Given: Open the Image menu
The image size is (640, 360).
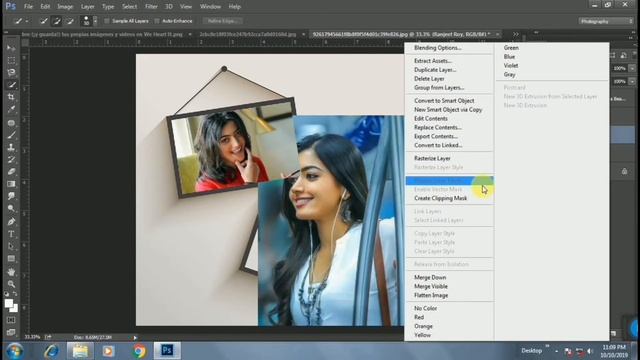Looking at the screenshot, I should pos(65,7).
